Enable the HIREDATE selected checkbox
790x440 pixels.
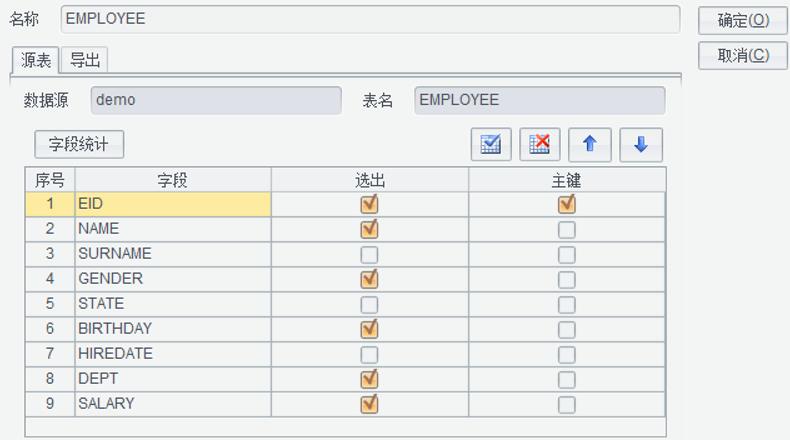click(369, 354)
